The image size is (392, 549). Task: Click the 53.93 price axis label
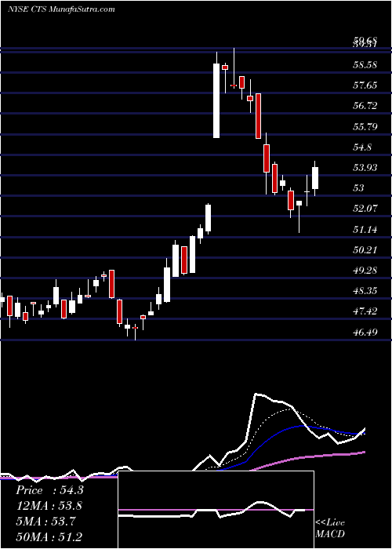click(x=365, y=168)
